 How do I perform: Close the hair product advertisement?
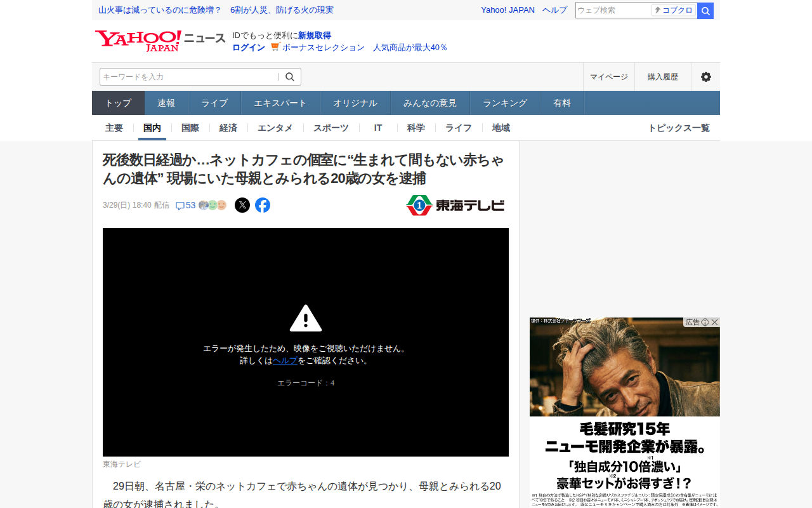point(715,322)
